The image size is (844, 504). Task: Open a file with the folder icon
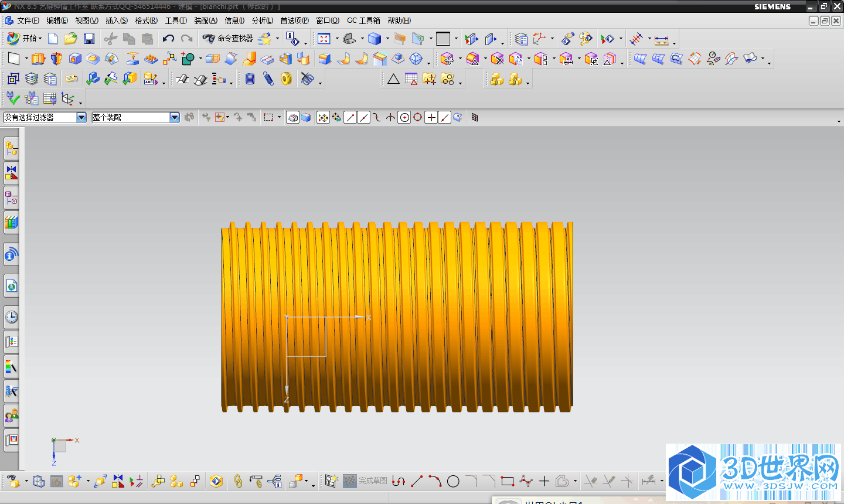point(71,39)
